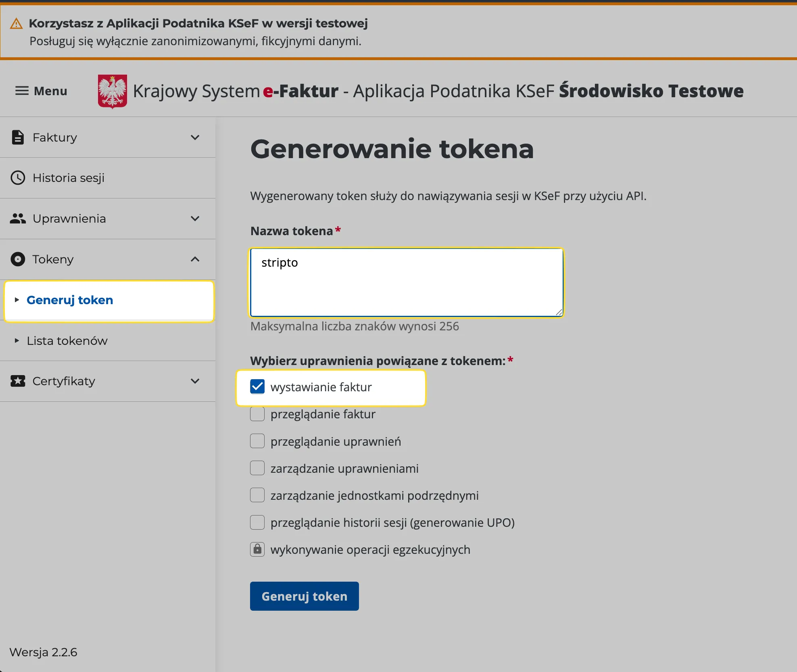The image size is (797, 672).
Task: Click the Wersja 2.2.6 version text
Action: coord(44,652)
